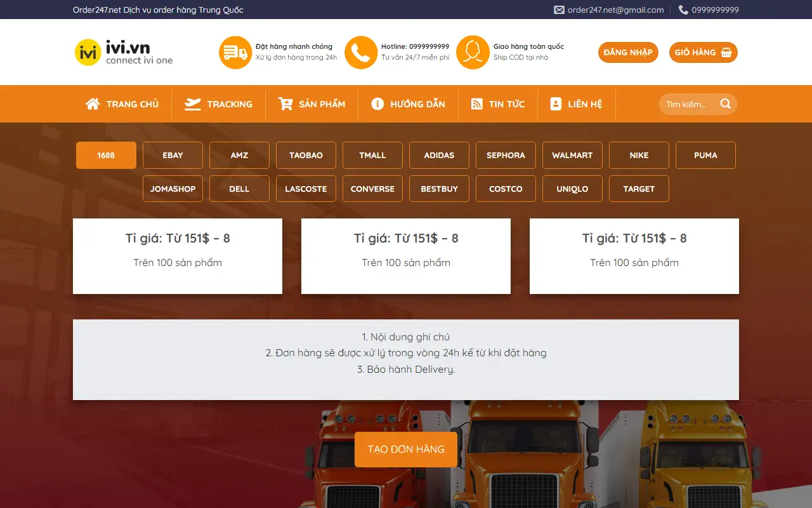Screen dimensions: 812x508
Task: Click the delivery truck icon
Action: tap(235, 52)
